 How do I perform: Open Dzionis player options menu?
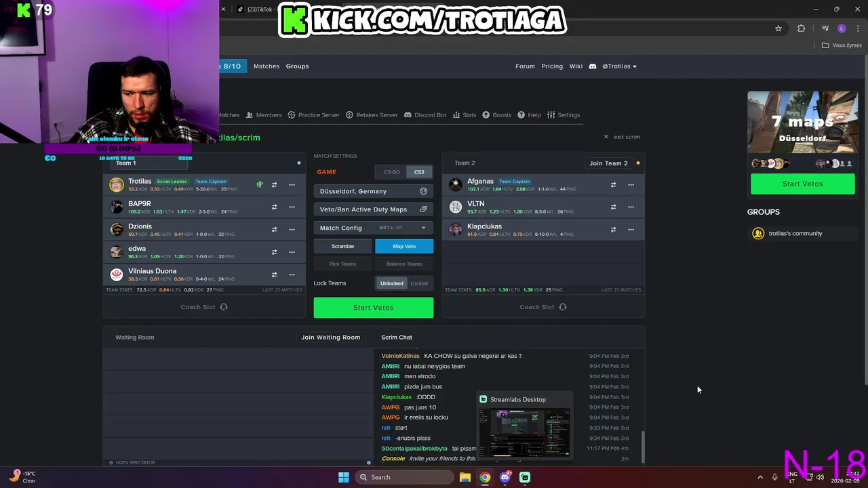(292, 229)
